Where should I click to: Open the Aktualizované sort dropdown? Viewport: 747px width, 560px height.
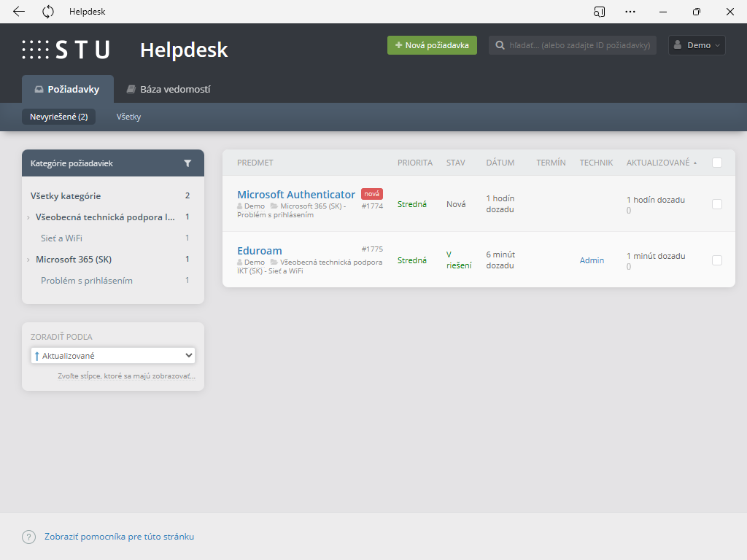113,356
